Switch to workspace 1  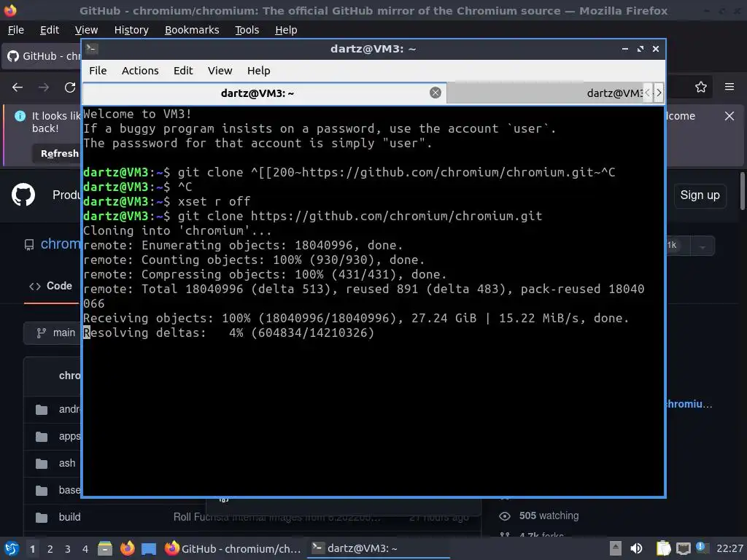tap(32, 549)
